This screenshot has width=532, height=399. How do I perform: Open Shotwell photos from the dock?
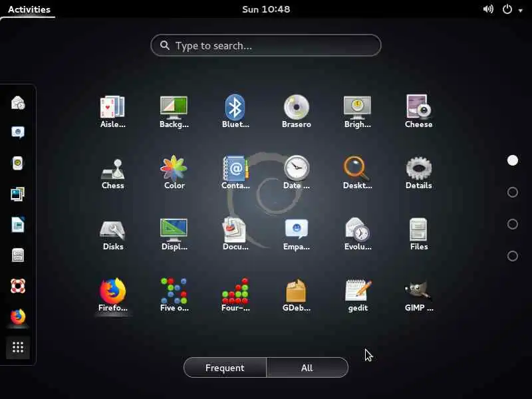[18, 194]
